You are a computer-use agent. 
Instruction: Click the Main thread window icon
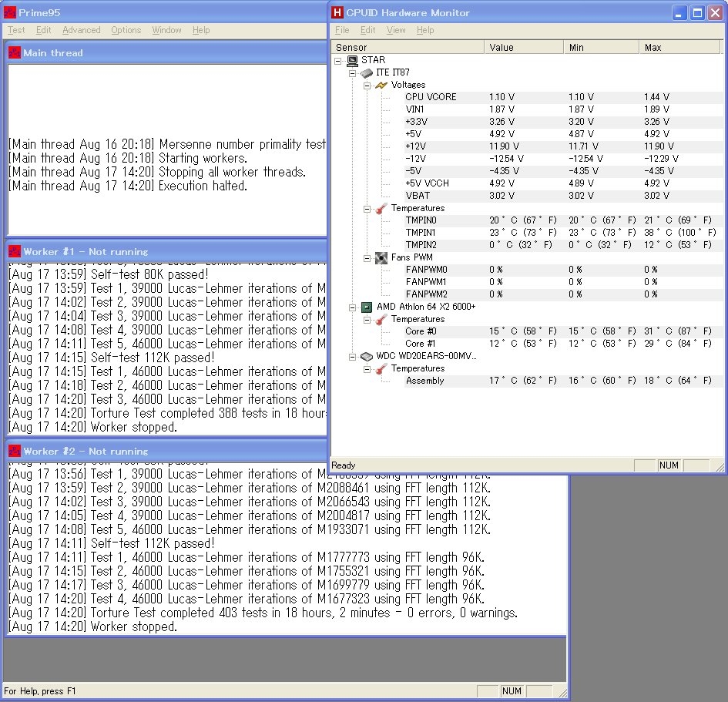[x=15, y=52]
